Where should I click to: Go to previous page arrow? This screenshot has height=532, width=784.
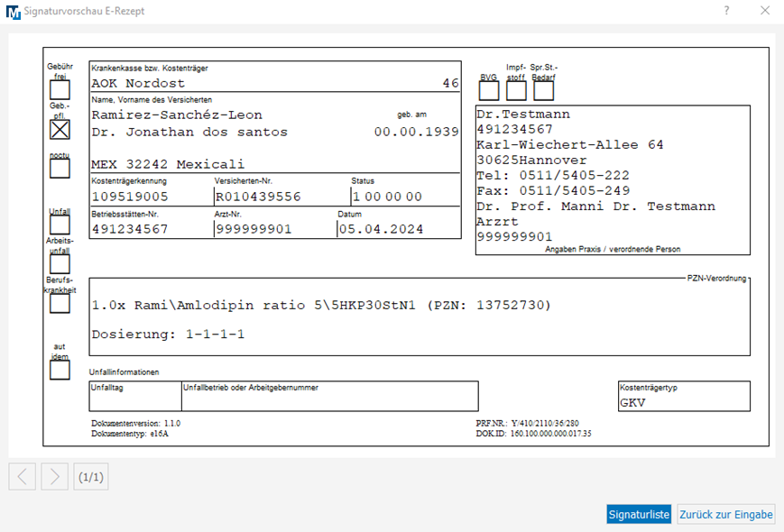coord(22,477)
